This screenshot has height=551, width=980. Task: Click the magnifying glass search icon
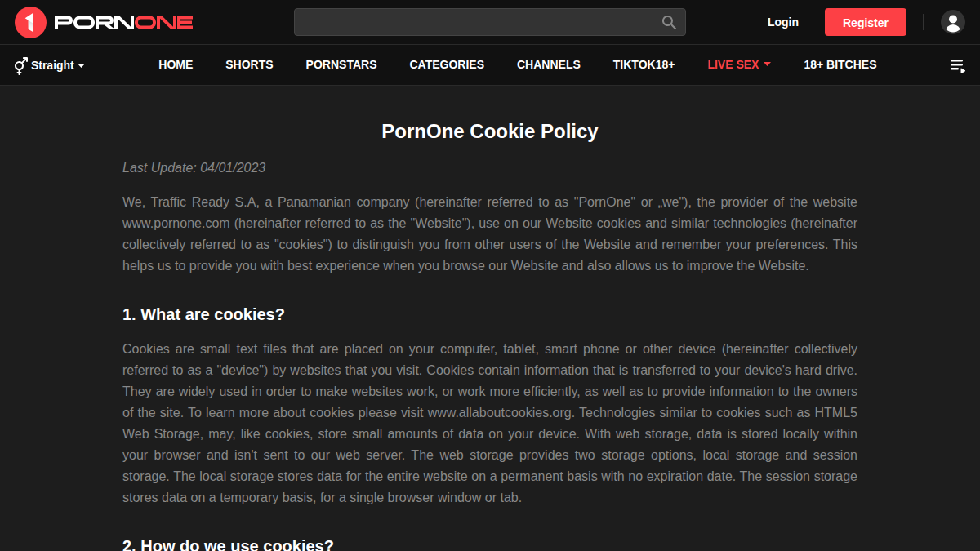669,22
